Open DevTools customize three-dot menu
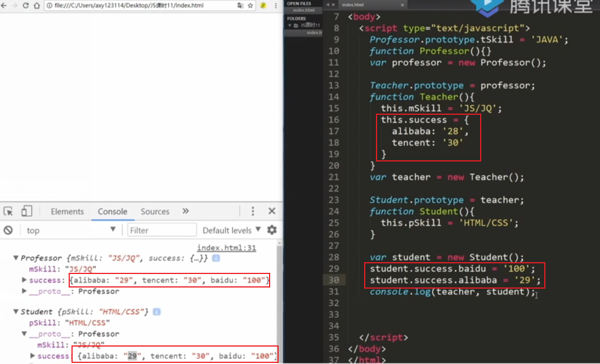Viewport: 600px width, 364px height. 253,211
